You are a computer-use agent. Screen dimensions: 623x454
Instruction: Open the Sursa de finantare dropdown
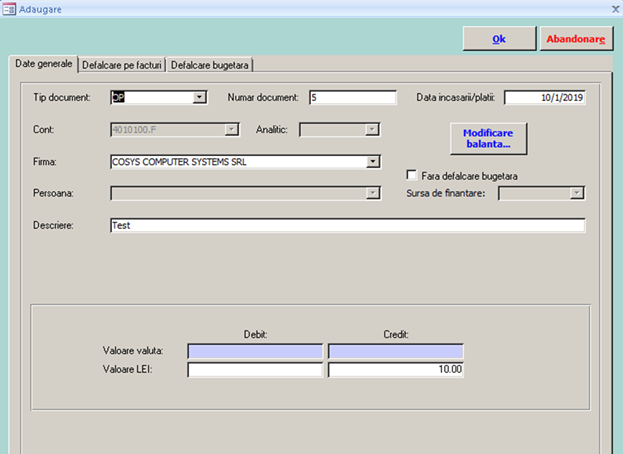[x=577, y=193]
